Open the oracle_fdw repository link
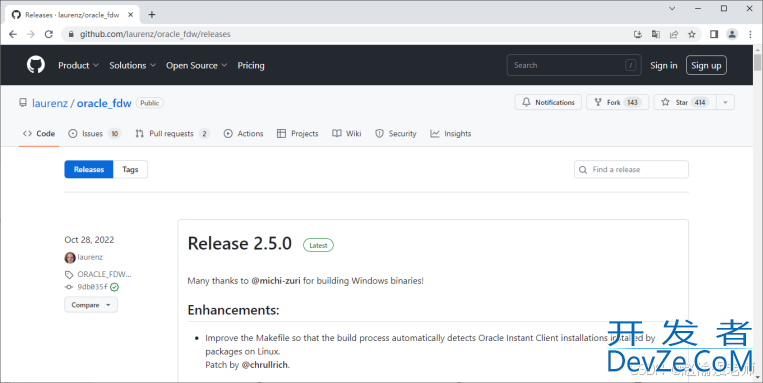This screenshot has height=383, width=763. pos(104,103)
